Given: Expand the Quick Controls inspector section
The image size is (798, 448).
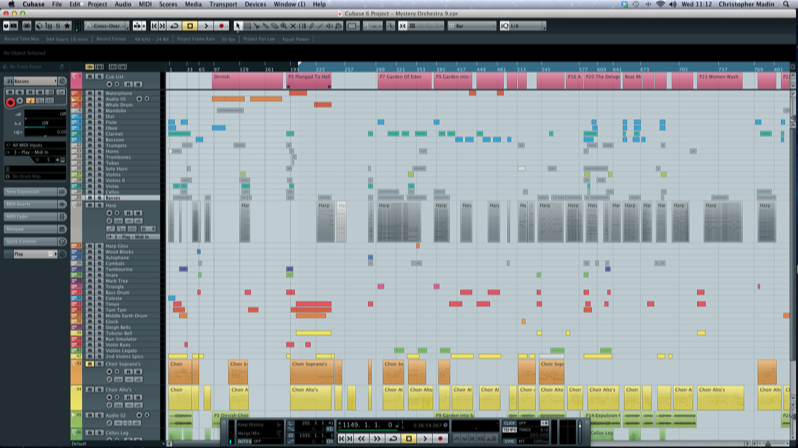Looking at the screenshot, I should click(32, 241).
